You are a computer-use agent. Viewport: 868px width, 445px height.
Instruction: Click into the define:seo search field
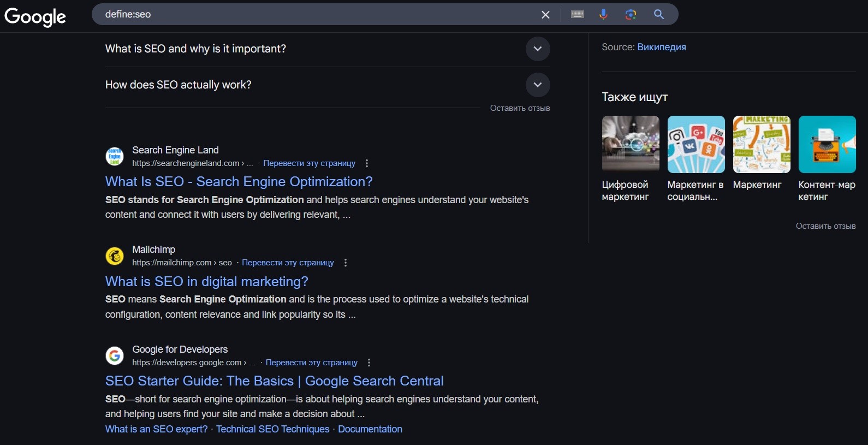click(x=317, y=15)
